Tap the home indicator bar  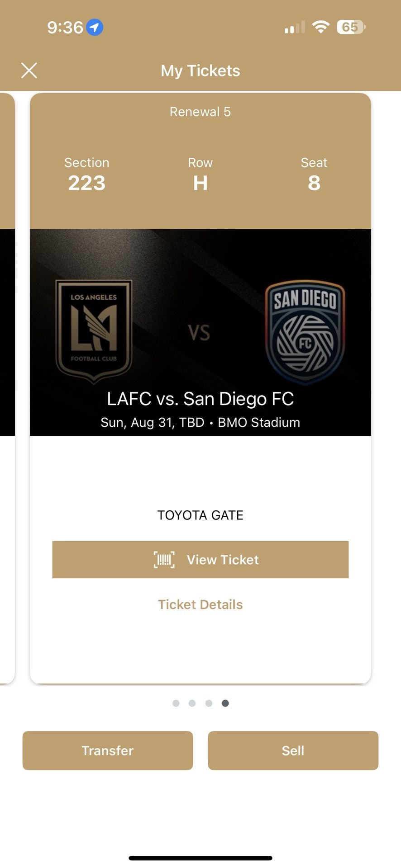(x=200, y=858)
